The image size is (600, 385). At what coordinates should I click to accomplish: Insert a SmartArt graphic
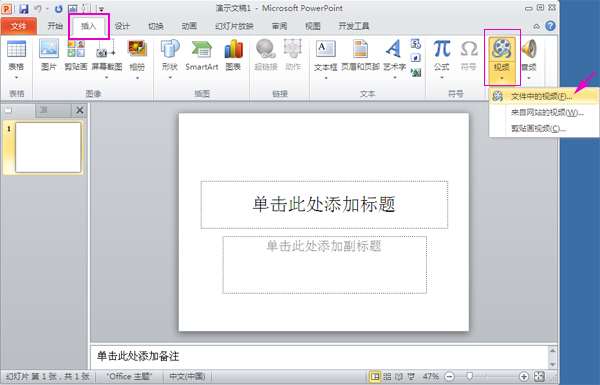202,55
